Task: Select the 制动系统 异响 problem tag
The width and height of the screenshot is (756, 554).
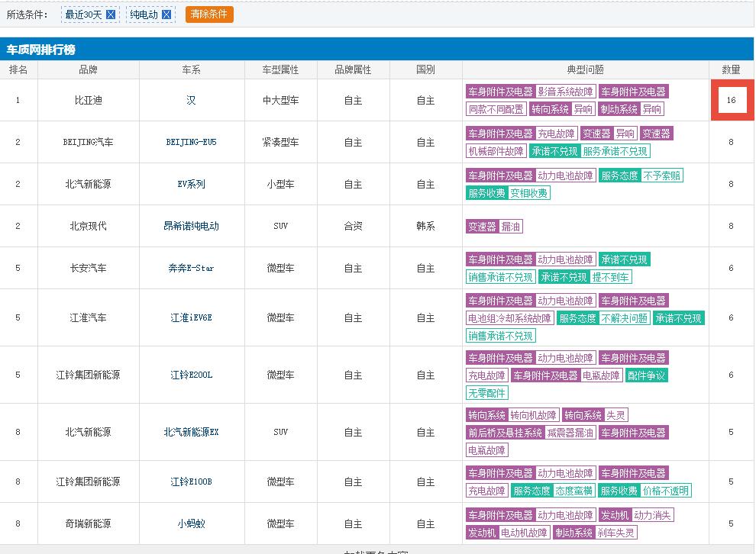Action: (631, 109)
